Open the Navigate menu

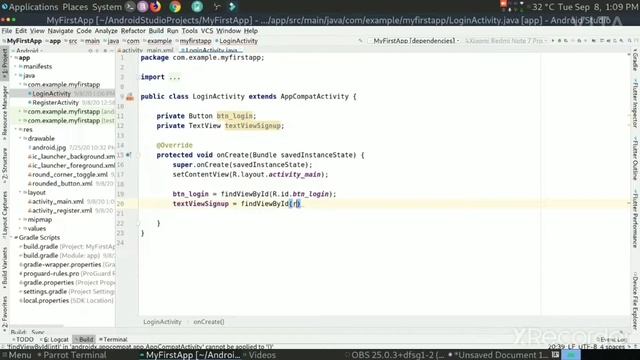[60, 31]
